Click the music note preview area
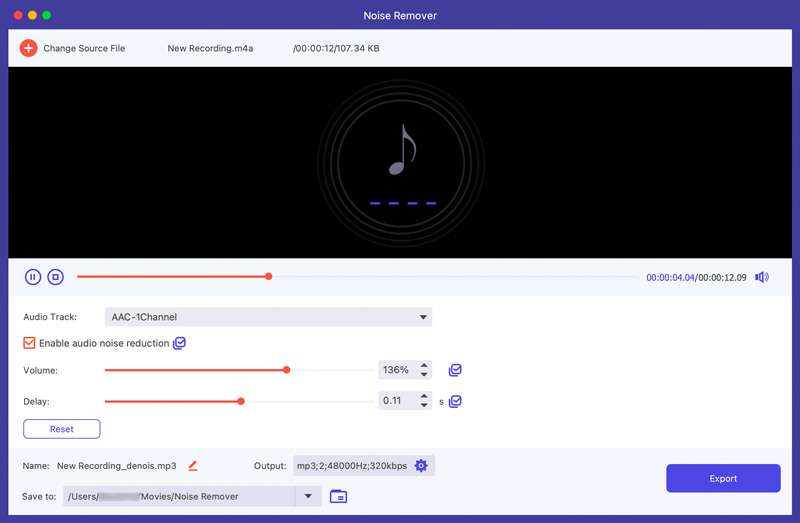Screen dimensions: 800x523 pyautogui.click(x=401, y=163)
